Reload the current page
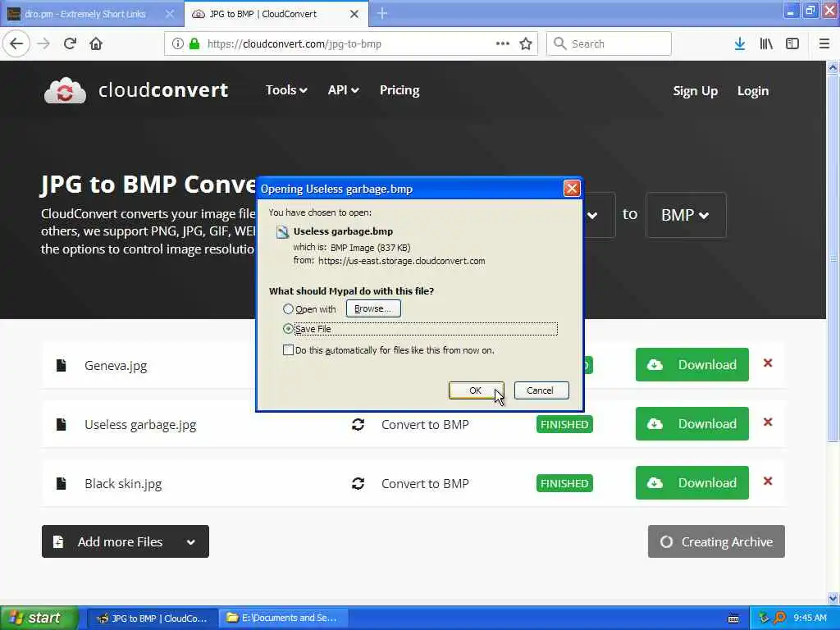 [x=71, y=44]
